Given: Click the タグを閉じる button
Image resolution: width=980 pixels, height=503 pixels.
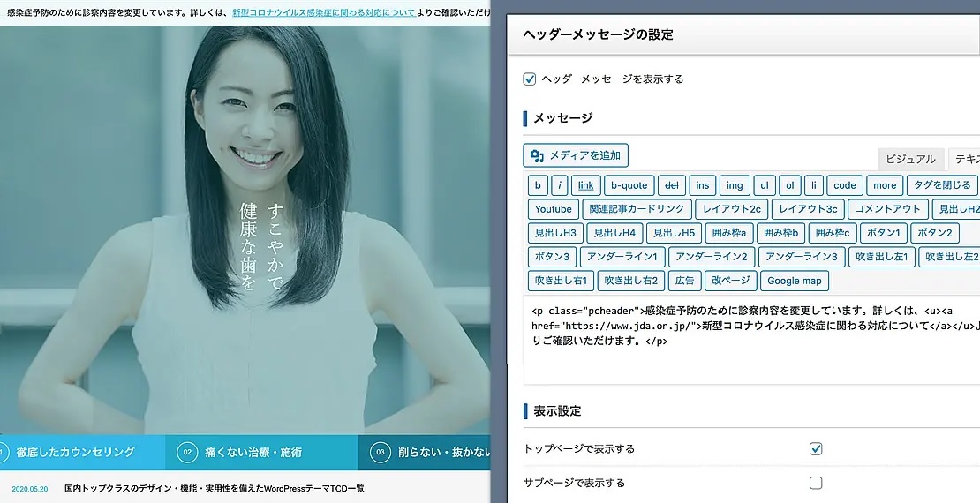Looking at the screenshot, I should point(942,185).
